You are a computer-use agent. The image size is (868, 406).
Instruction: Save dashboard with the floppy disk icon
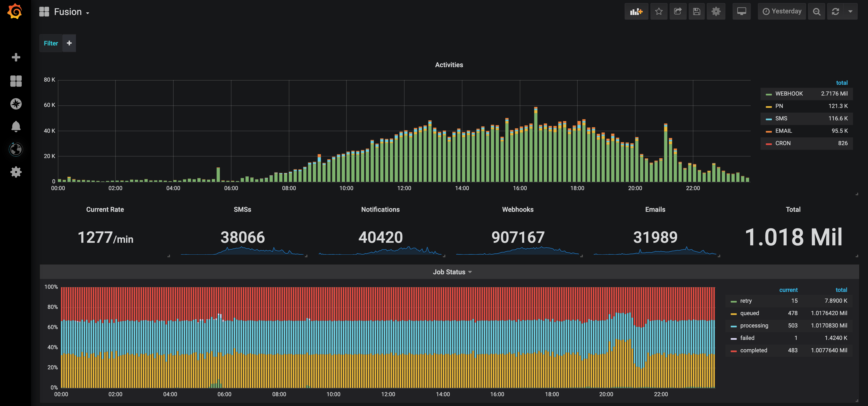point(696,11)
